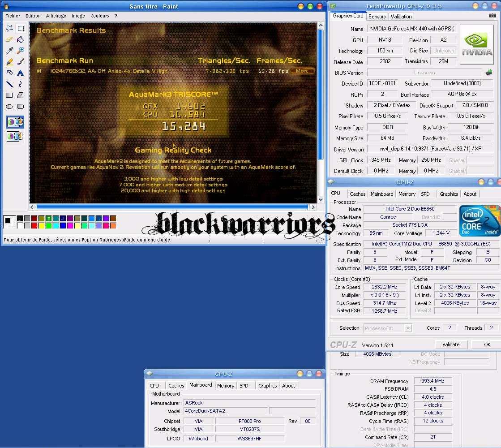Choose the transparent selection option (lower)
The height and width of the screenshot is (448, 501).
15,136
